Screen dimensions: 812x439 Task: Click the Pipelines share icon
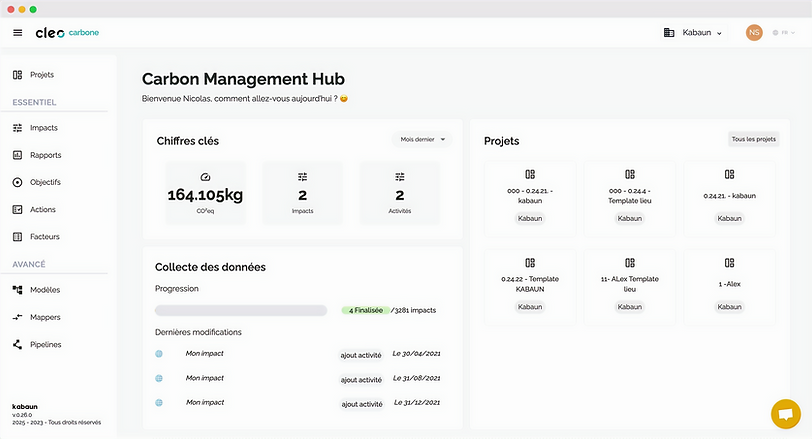coord(18,344)
